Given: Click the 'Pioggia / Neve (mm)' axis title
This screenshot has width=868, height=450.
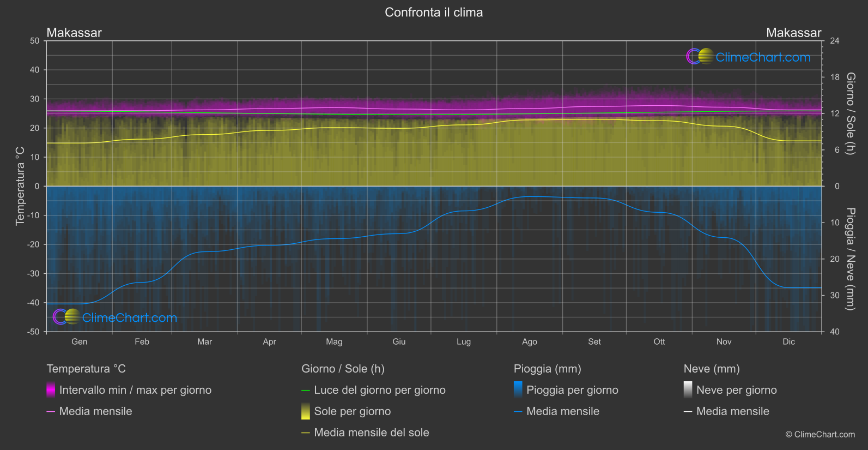Looking at the screenshot, I should click(850, 259).
